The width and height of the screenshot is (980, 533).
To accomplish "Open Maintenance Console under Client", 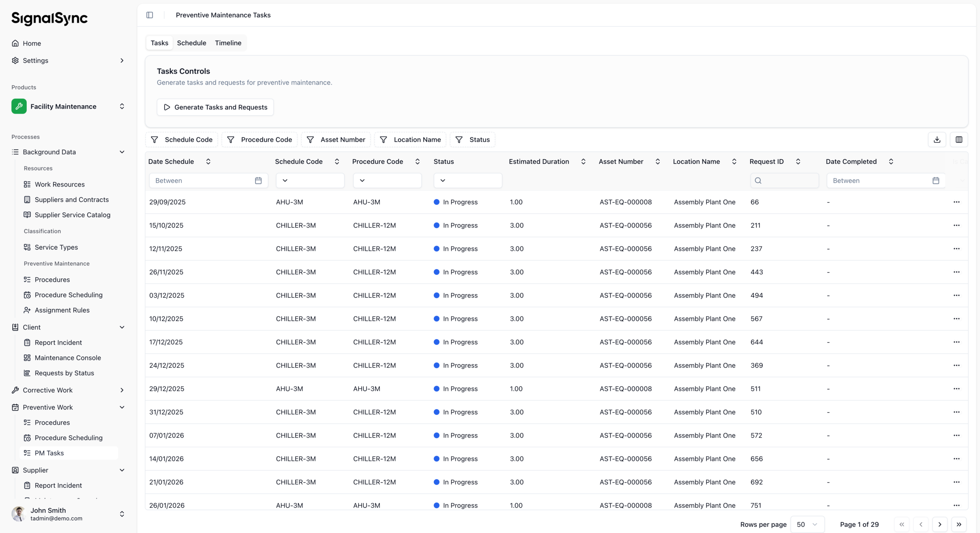I will pos(68,358).
